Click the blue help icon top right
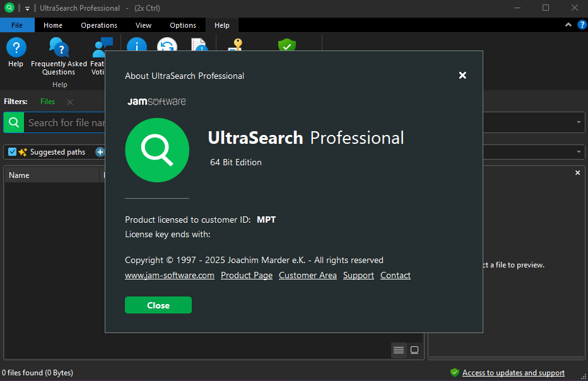Screen dimensions: 588x381 coord(582,25)
